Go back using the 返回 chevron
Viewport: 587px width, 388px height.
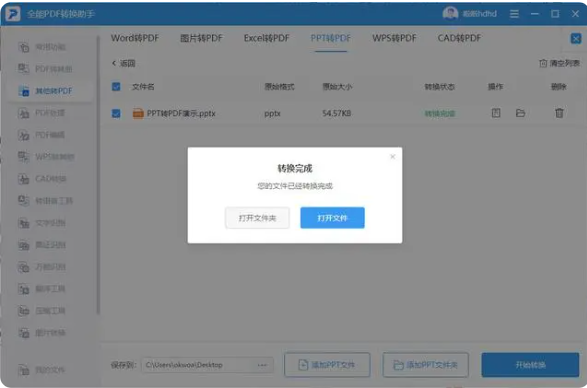[x=114, y=63]
